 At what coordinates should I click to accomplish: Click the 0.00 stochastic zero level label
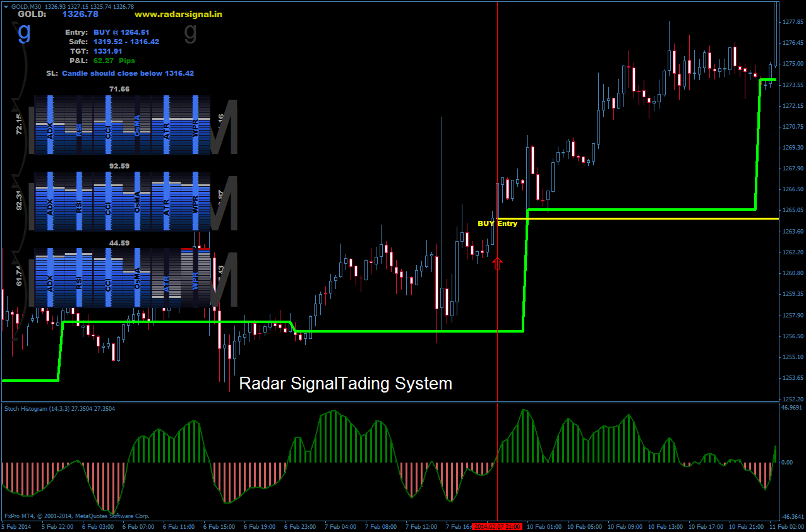[x=787, y=463]
